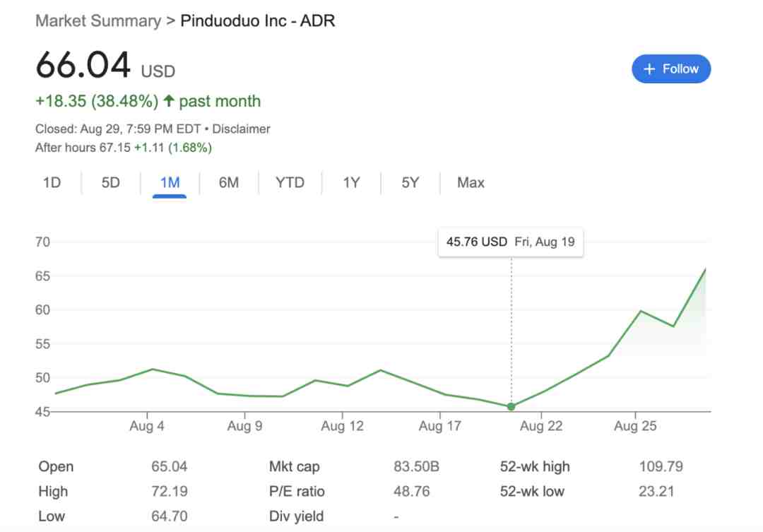This screenshot has height=532, width=763.
Task: Open the Market Summary breadcrumb link
Action: pyautogui.click(x=98, y=21)
